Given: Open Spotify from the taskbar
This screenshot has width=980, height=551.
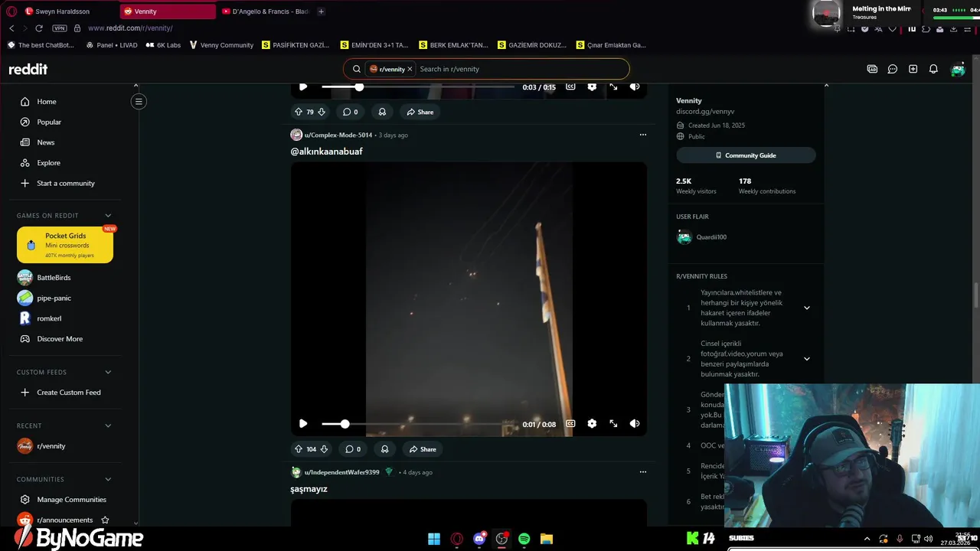Looking at the screenshot, I should (524, 539).
